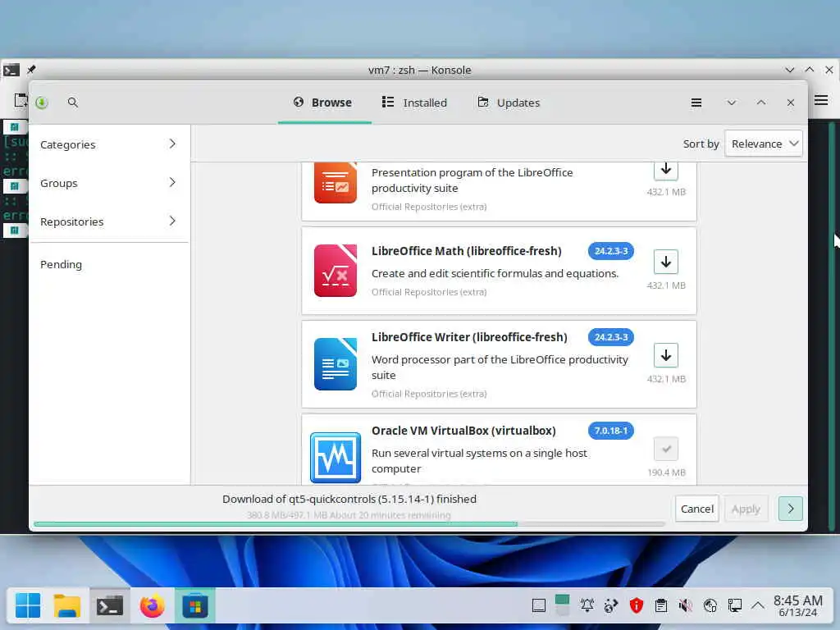
Task: Open LibreOffice Math (libreoffice-fresh) title
Action: [x=466, y=251]
